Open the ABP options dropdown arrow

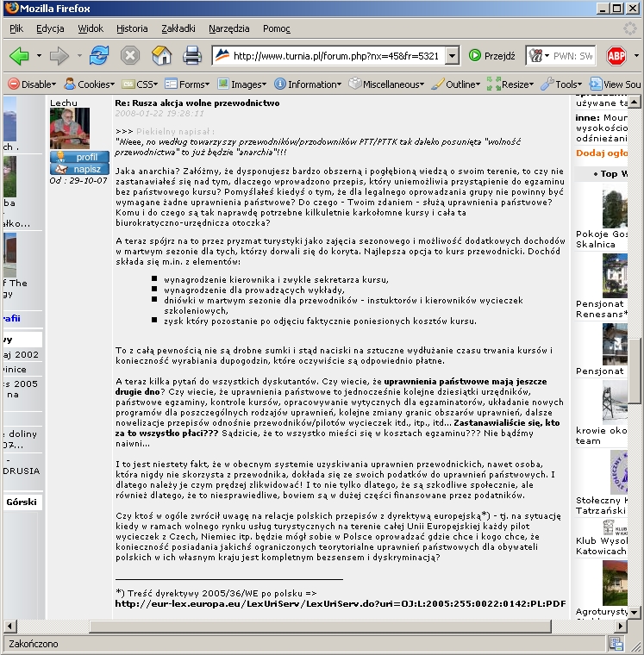point(636,55)
